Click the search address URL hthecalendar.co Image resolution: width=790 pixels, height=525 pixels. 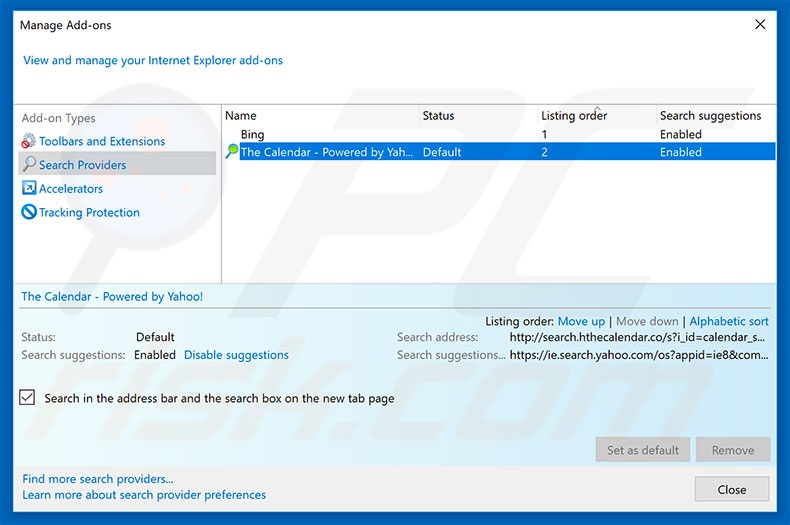(637, 337)
